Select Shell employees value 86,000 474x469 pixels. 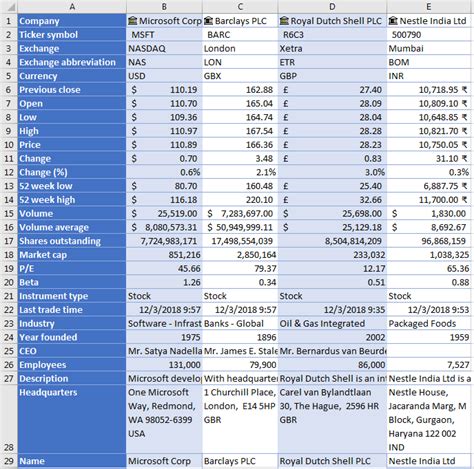(332, 365)
